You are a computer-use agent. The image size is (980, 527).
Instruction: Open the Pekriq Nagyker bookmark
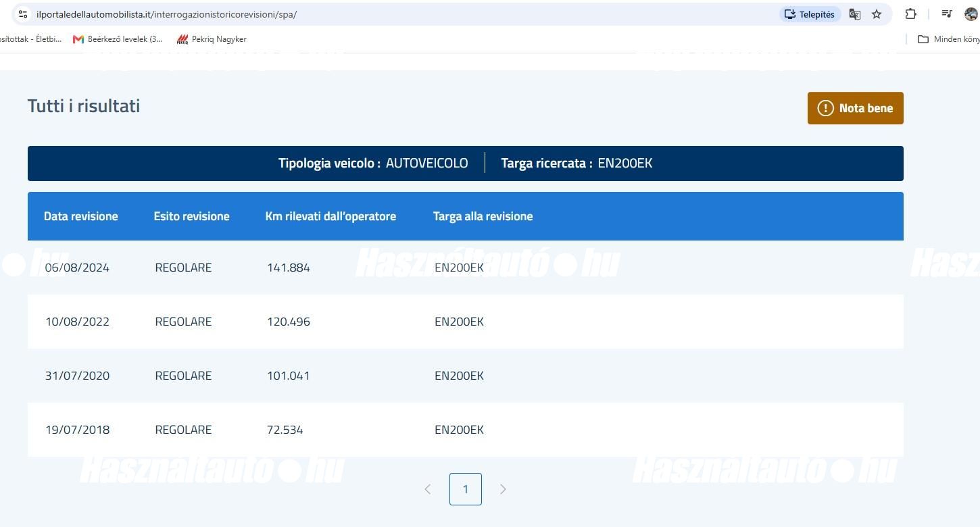212,39
